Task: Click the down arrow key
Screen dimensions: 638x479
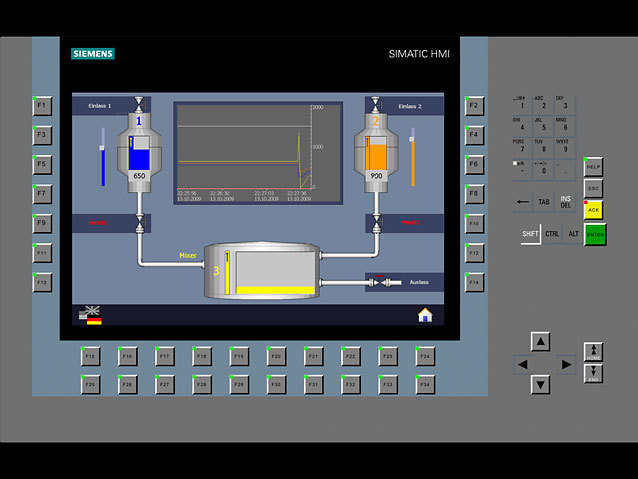Action: 540,385
